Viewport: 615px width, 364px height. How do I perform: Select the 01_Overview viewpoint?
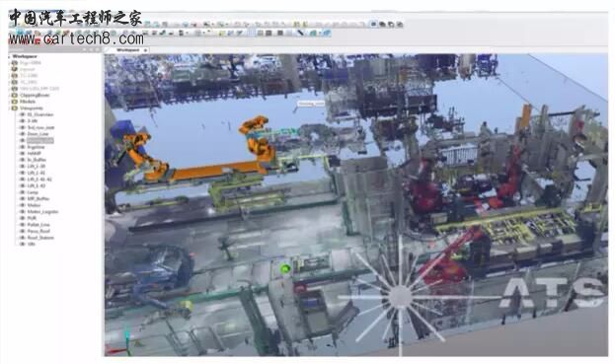coord(40,114)
